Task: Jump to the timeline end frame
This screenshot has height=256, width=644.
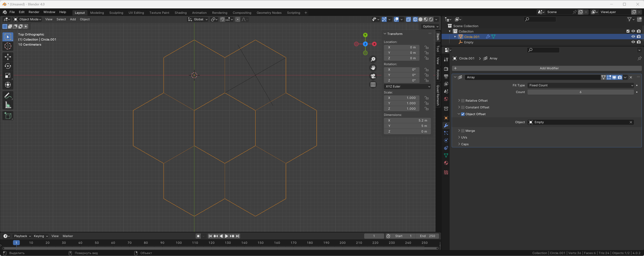Action: coord(237,236)
